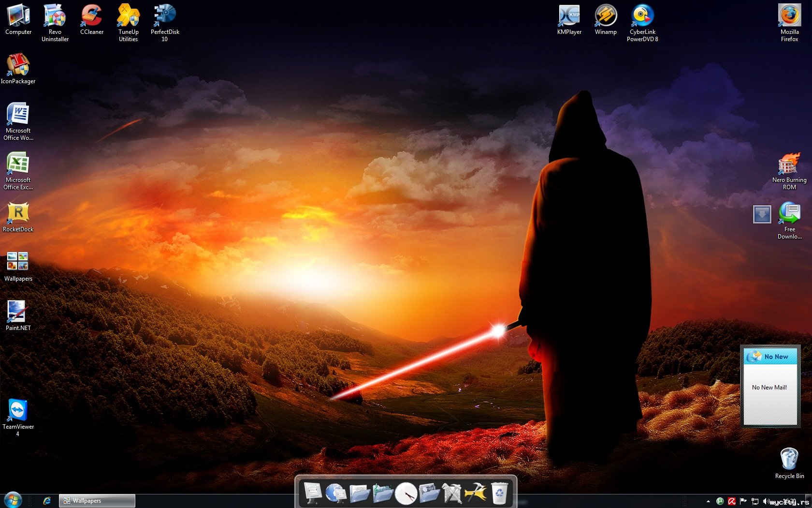Click the 'No New Mail!' message text
Viewport: 812px width, 508px height.
coord(769,388)
